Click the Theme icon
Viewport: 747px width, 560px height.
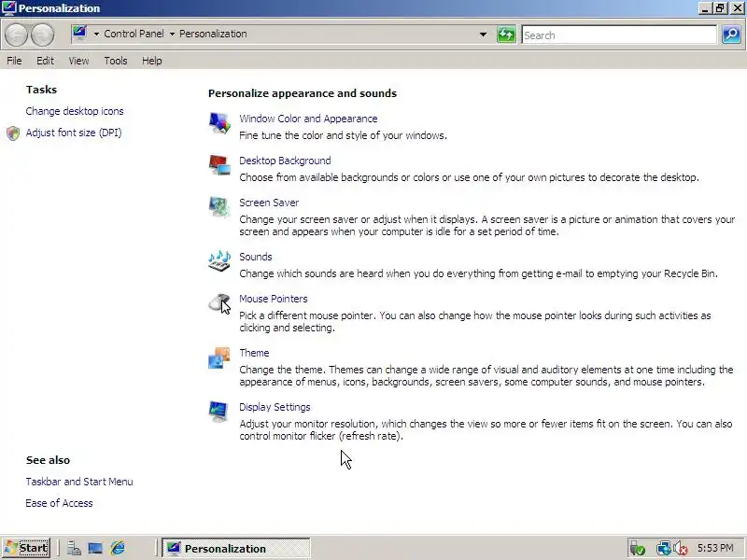pyautogui.click(x=219, y=357)
